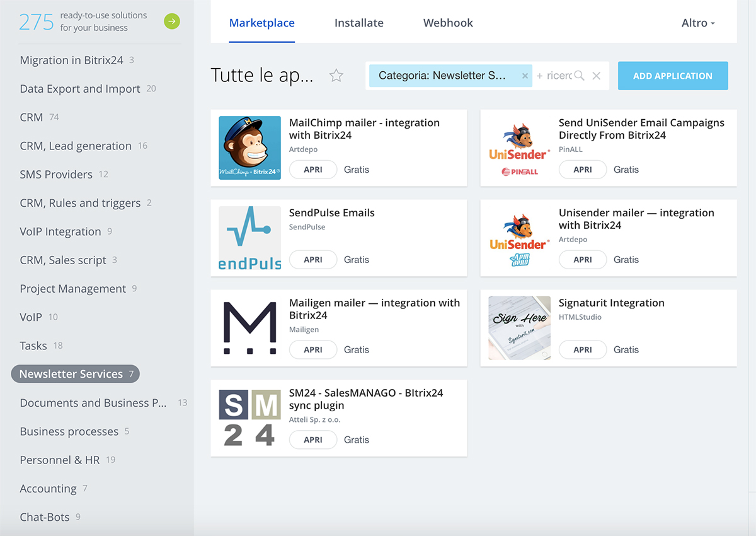This screenshot has width=756, height=536.
Task: Select CRM, Rules and triggers category
Action: point(86,203)
